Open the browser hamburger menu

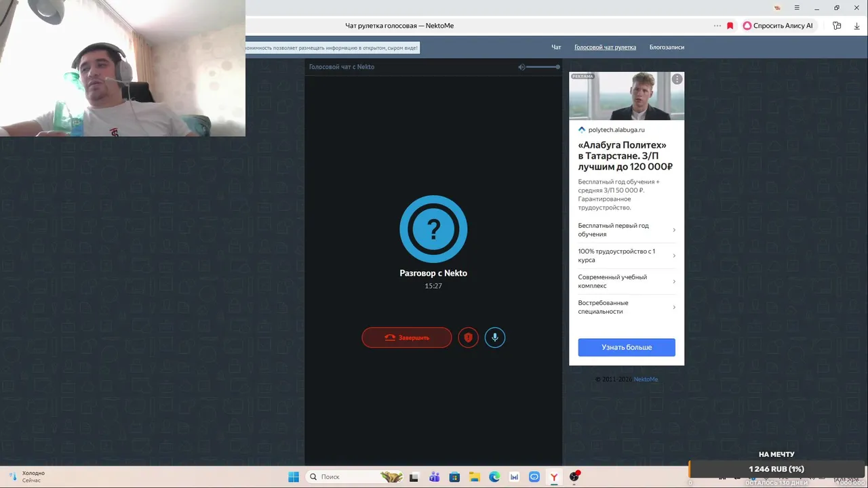(x=797, y=7)
